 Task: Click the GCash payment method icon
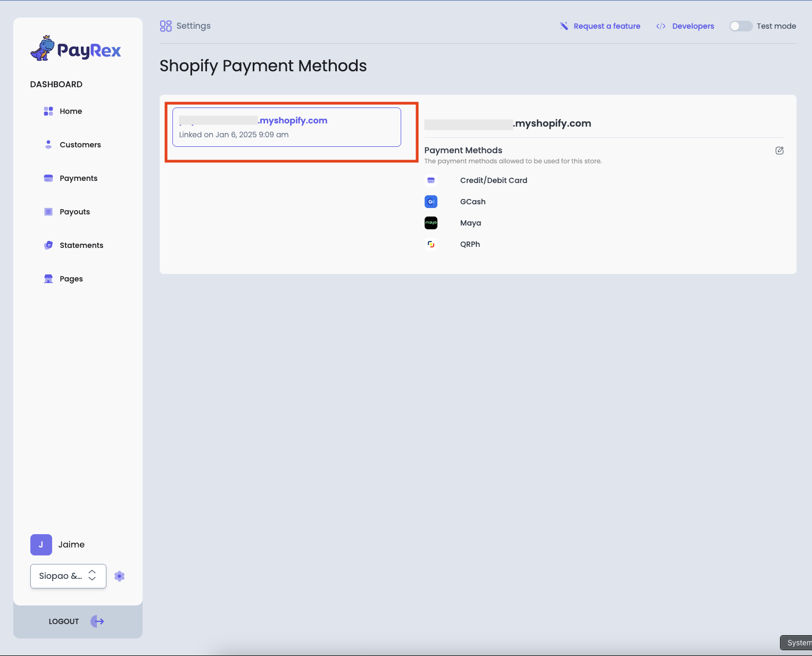coord(430,202)
